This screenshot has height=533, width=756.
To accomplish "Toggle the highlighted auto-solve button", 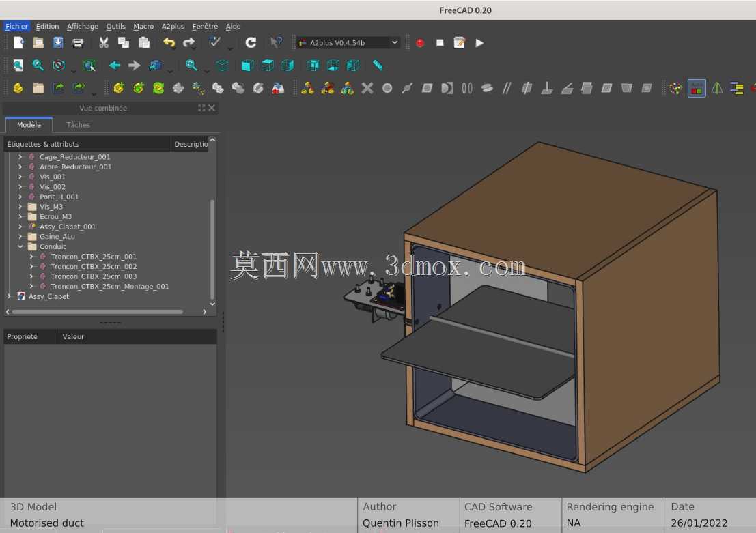I will (x=697, y=88).
